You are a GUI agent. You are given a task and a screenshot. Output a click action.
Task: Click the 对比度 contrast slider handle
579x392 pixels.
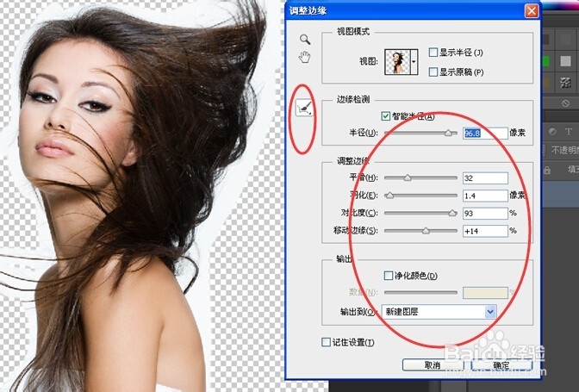[x=452, y=213]
